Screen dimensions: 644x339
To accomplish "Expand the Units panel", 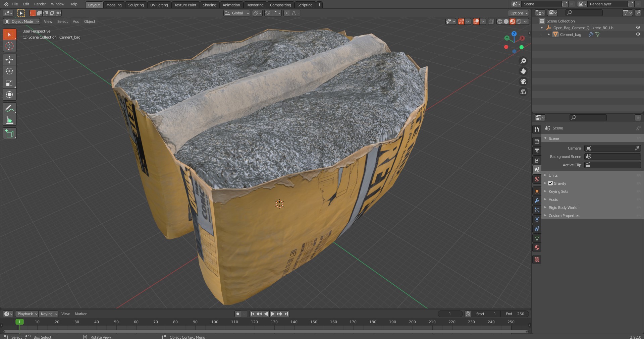I will point(553,175).
